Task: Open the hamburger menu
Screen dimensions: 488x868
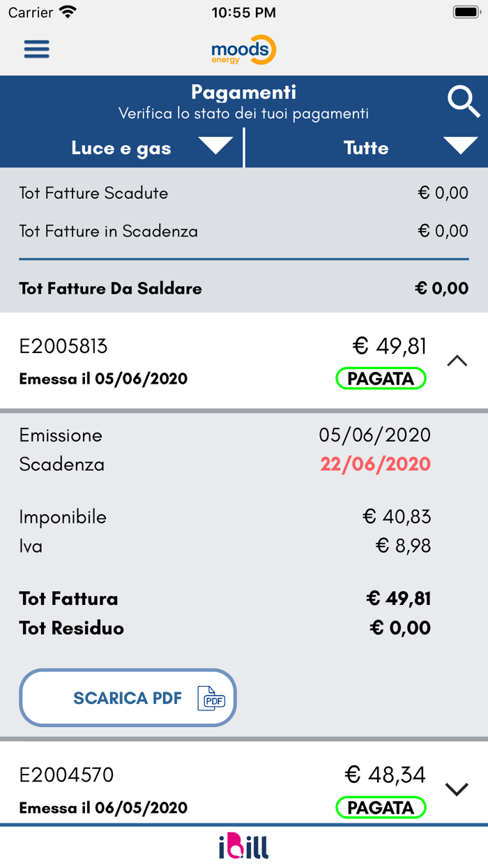Action: click(37, 50)
